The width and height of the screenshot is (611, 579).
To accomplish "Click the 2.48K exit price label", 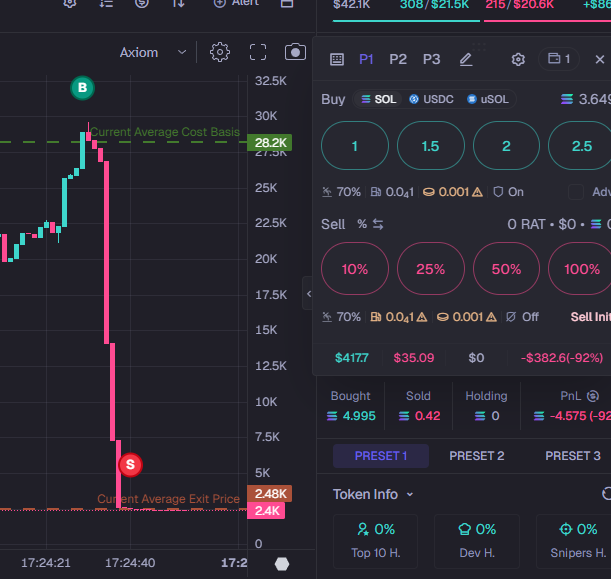I will pos(270,494).
